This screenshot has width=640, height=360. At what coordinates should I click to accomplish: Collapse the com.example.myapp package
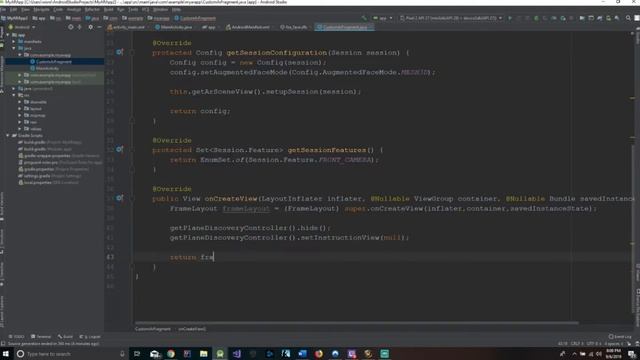point(20,55)
